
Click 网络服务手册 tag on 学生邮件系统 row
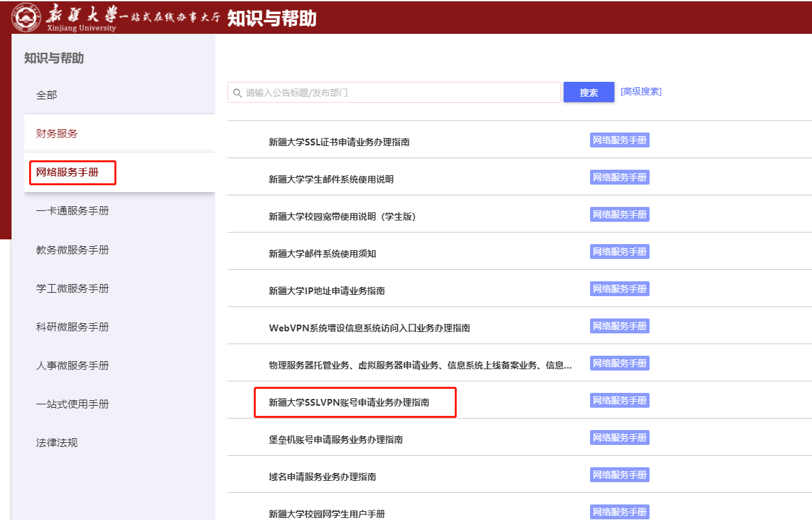(x=620, y=177)
